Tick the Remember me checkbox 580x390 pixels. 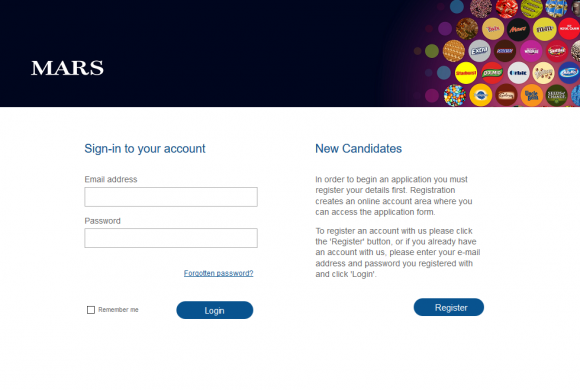[x=91, y=310]
